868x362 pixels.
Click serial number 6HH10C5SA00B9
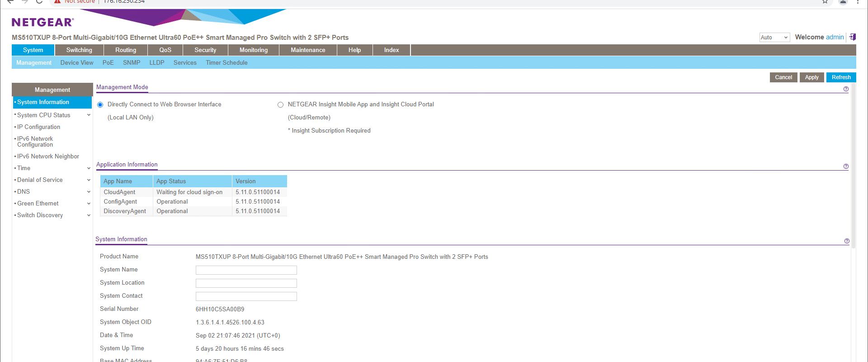(x=220, y=310)
